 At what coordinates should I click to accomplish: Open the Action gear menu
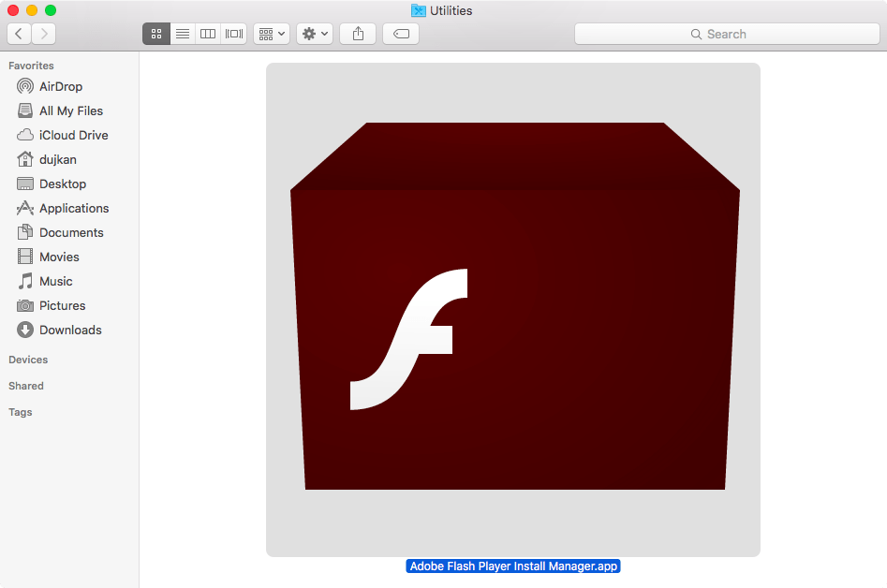click(x=315, y=34)
